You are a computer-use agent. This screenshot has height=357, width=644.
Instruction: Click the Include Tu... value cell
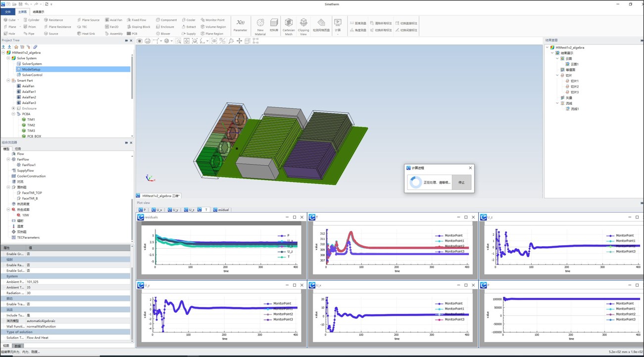point(79,315)
